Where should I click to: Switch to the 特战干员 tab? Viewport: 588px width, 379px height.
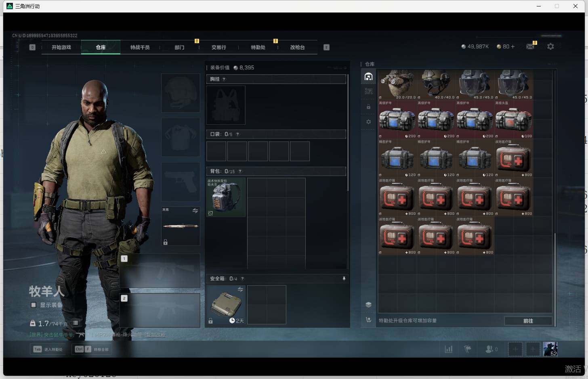[x=140, y=47]
